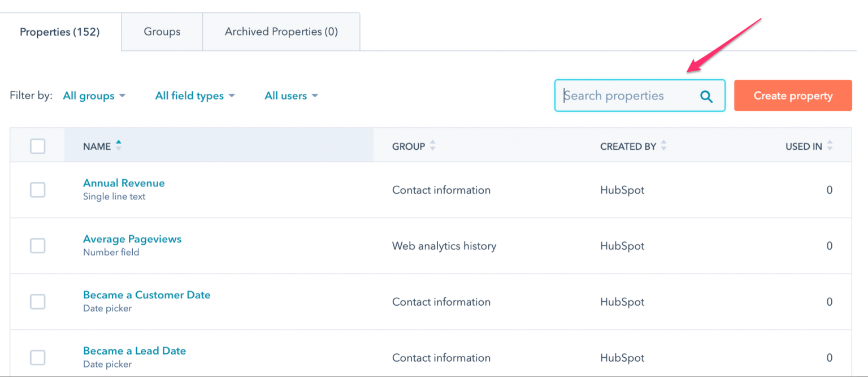The image size is (868, 377).
Task: Click the search magnifying glass icon
Action: point(706,96)
